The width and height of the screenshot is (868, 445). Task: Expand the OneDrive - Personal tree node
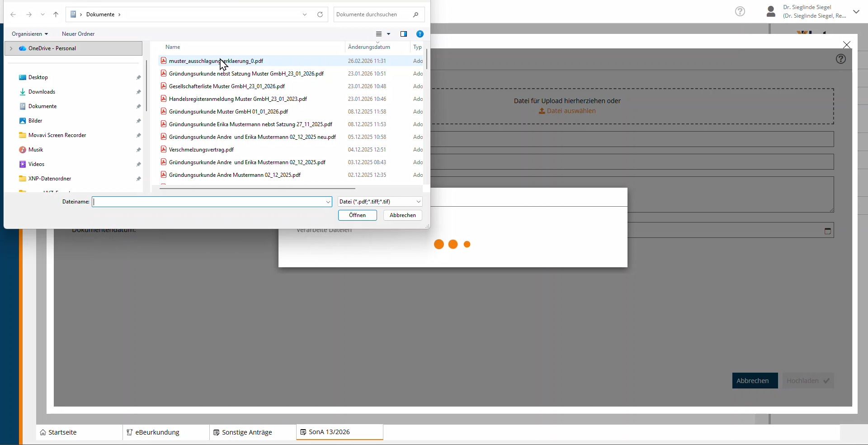click(11, 48)
